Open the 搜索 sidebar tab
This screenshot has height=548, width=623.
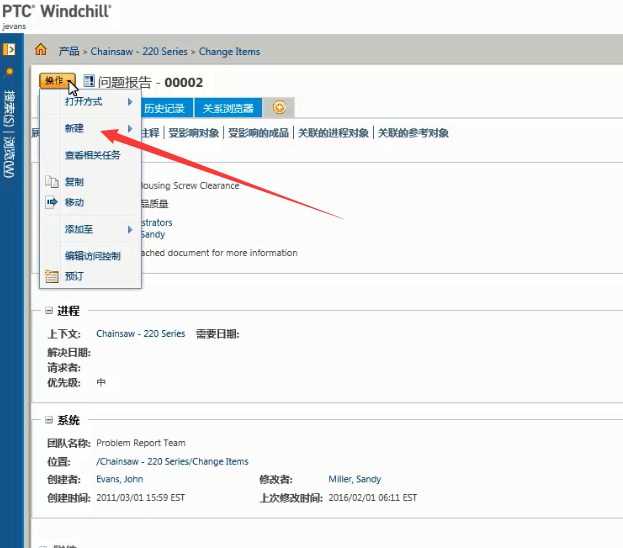click(x=9, y=109)
